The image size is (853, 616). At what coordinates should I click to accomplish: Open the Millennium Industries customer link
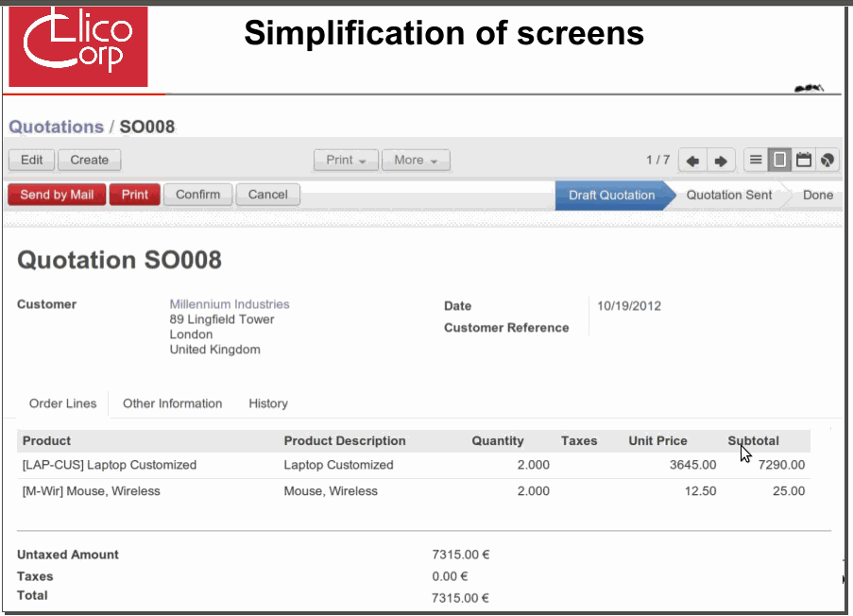(230, 304)
